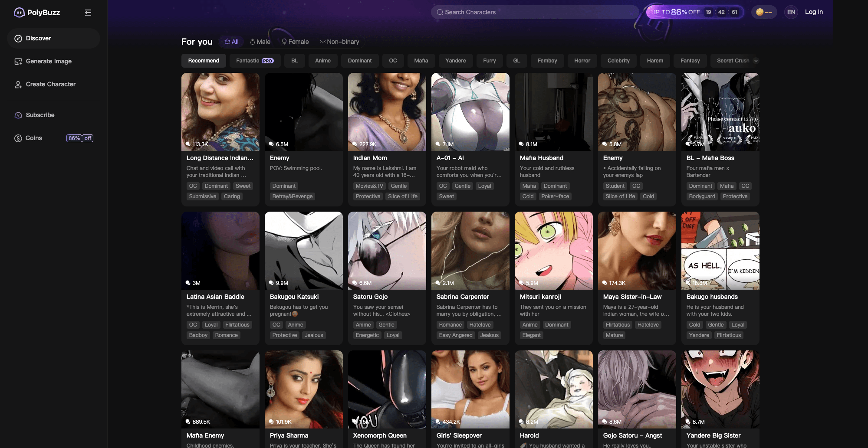The height and width of the screenshot is (448, 868).
Task: Click the Easy Angered tag on Sabrina Carpenter
Action: 456,335
